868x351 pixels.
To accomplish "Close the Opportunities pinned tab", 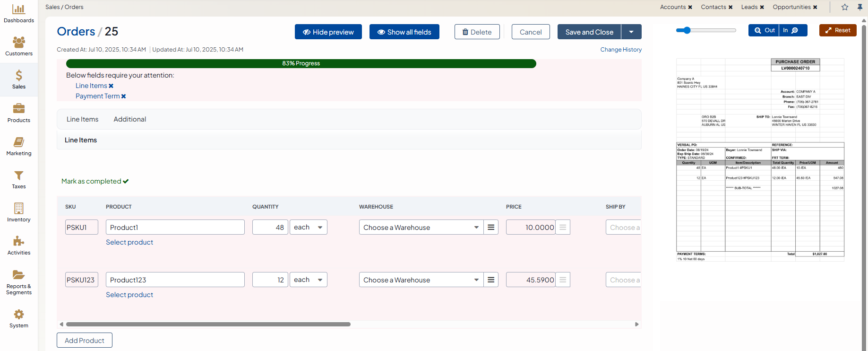I will [815, 7].
